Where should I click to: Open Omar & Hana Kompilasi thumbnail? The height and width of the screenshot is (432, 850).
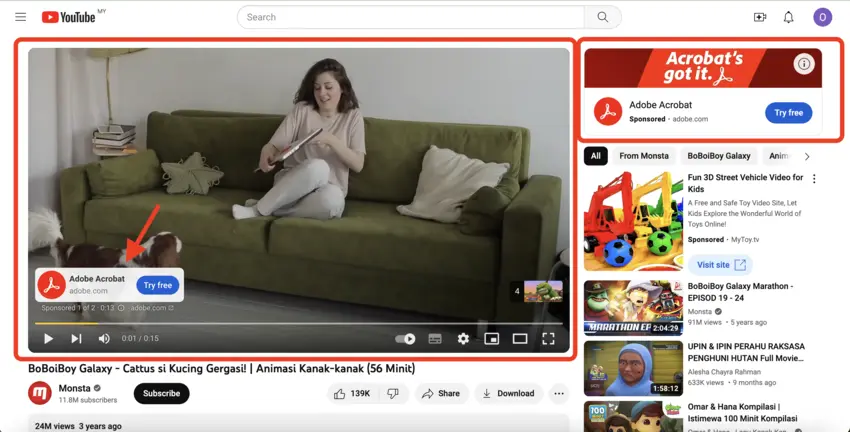pos(633,416)
